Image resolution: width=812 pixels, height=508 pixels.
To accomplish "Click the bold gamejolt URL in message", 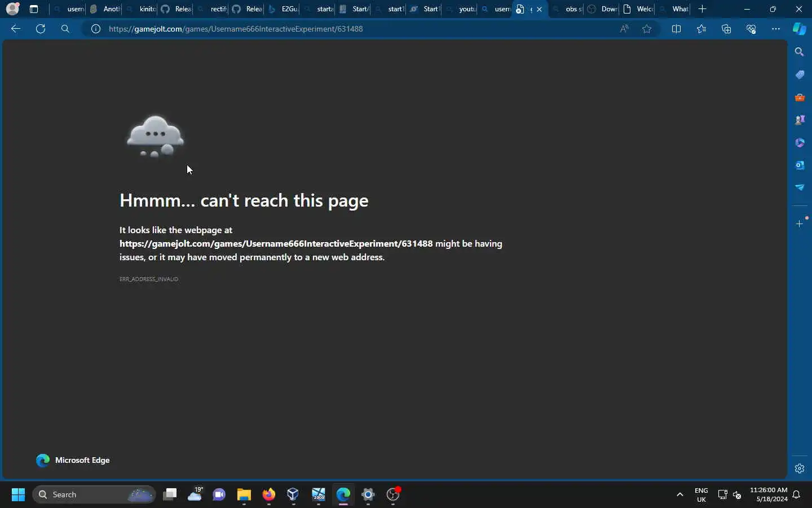I will click(276, 244).
